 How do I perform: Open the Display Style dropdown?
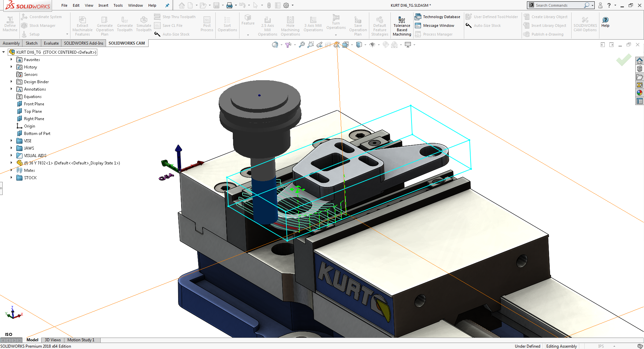[365, 44]
